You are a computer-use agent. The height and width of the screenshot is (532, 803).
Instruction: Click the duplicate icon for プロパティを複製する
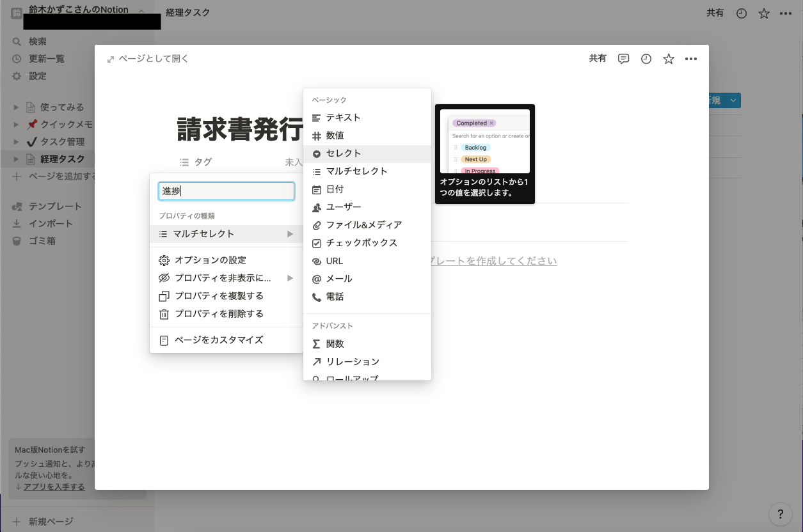tap(164, 296)
